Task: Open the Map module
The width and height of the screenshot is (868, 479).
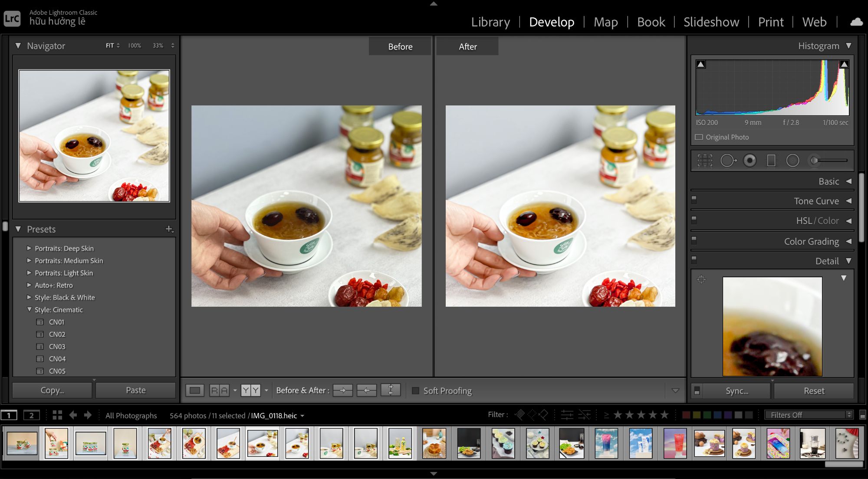Action: click(x=605, y=22)
